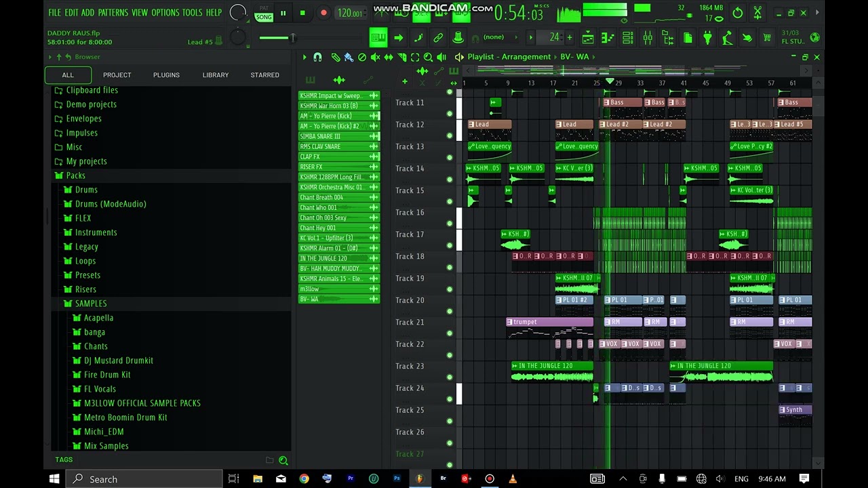Open the plugin picker plug icon
Screen dimensions: 868x488
(707, 38)
